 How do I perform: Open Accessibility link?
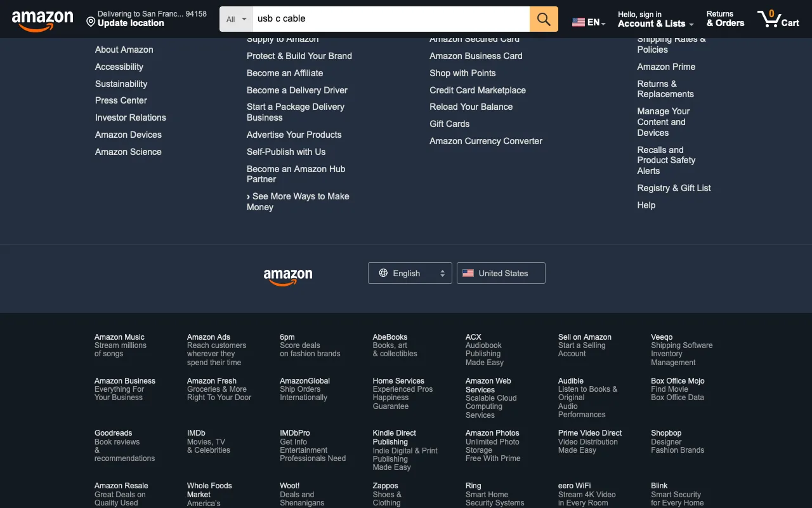click(119, 67)
